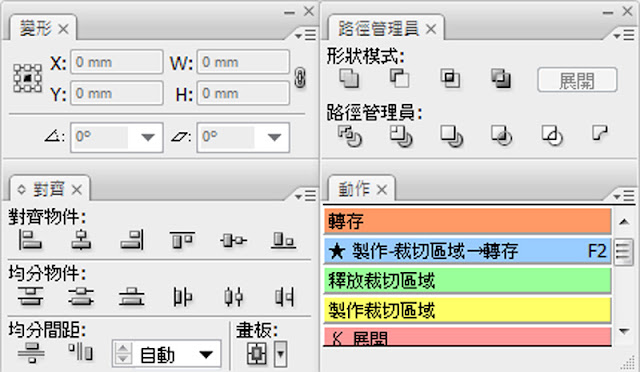Close the 對齊 tab
This screenshot has width=640, height=372.
pos(77,190)
